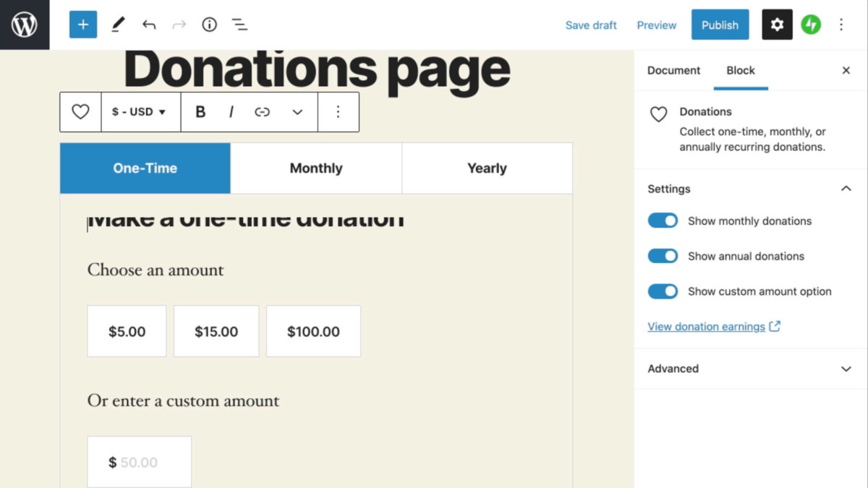868x488 pixels.
Task: Click the WordPress logo icon
Action: click(25, 25)
